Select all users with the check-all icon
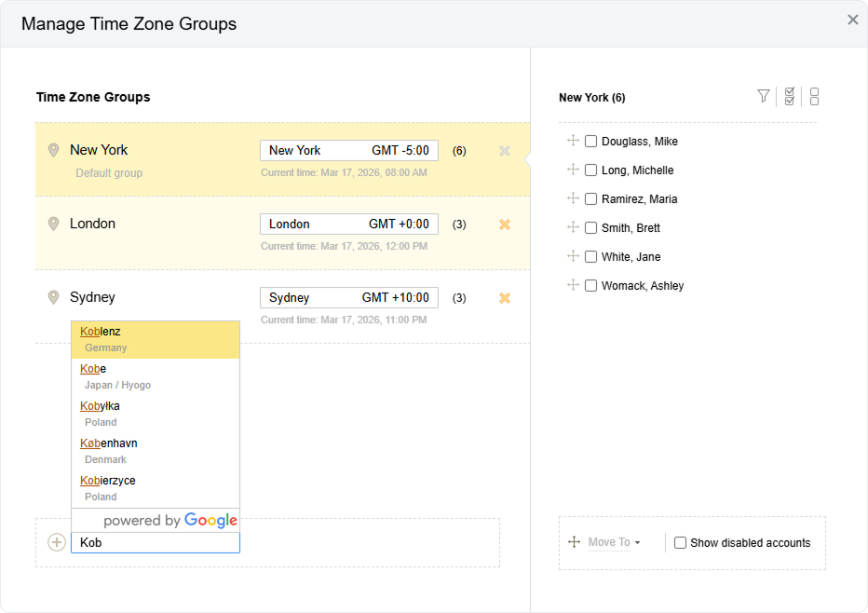868x613 pixels. [789, 96]
